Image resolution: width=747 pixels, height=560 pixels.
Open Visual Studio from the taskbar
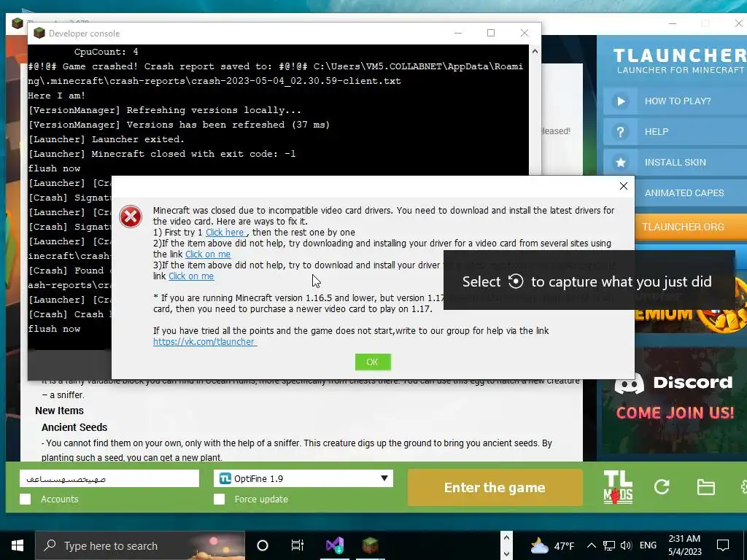(335, 545)
